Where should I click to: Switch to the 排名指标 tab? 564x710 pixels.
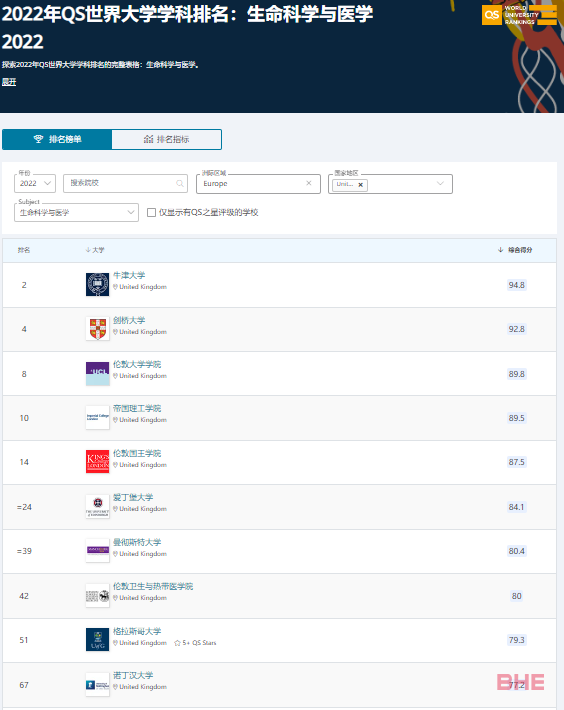coord(167,139)
